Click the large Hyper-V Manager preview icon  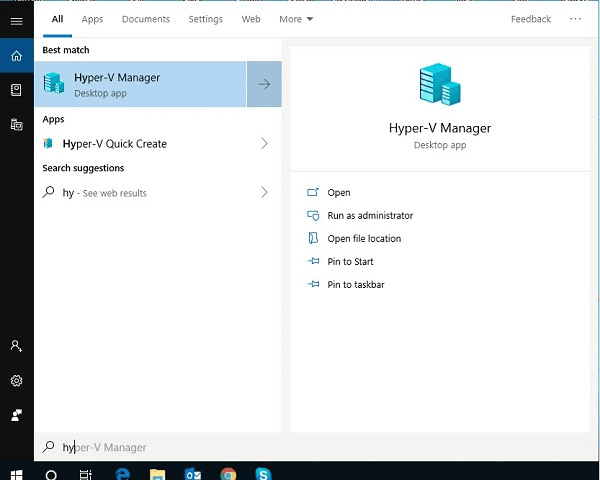(440, 84)
